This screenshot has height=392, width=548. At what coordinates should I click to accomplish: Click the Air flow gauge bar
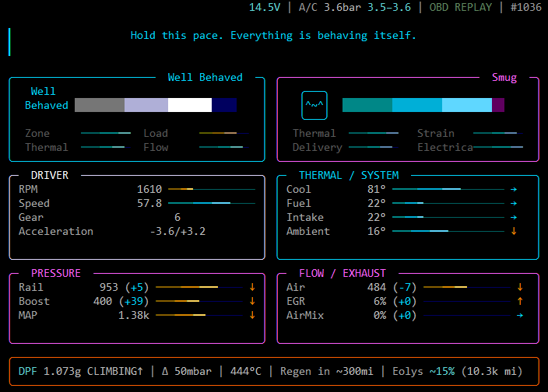point(467,287)
